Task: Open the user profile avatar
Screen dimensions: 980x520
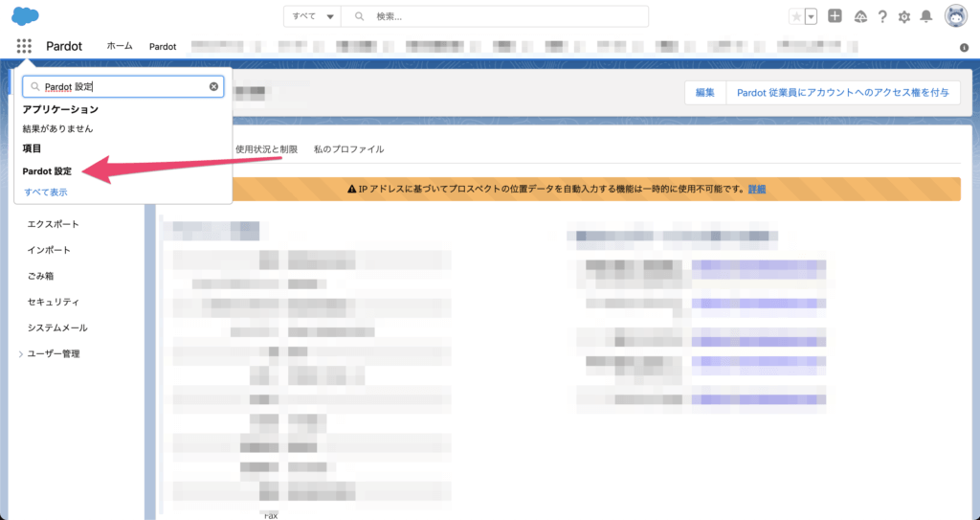Action: [x=956, y=16]
